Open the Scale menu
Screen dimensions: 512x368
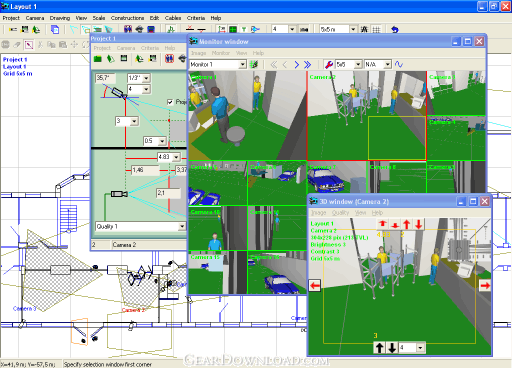pyautogui.click(x=99, y=18)
